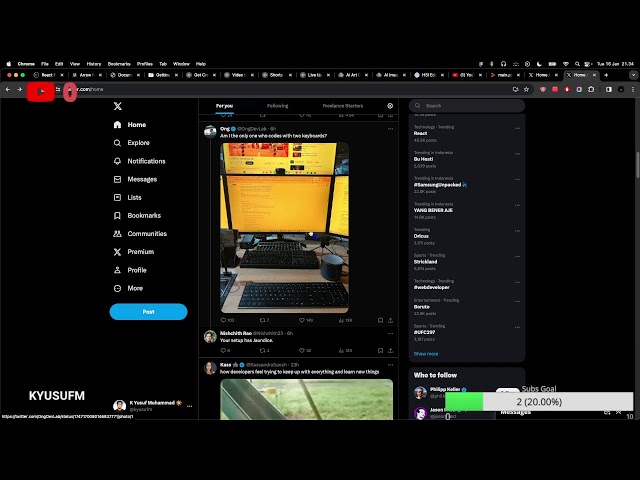Bookmark this page with Chrome star icon
Image resolution: width=640 pixels, height=480 pixels.
coord(527,89)
